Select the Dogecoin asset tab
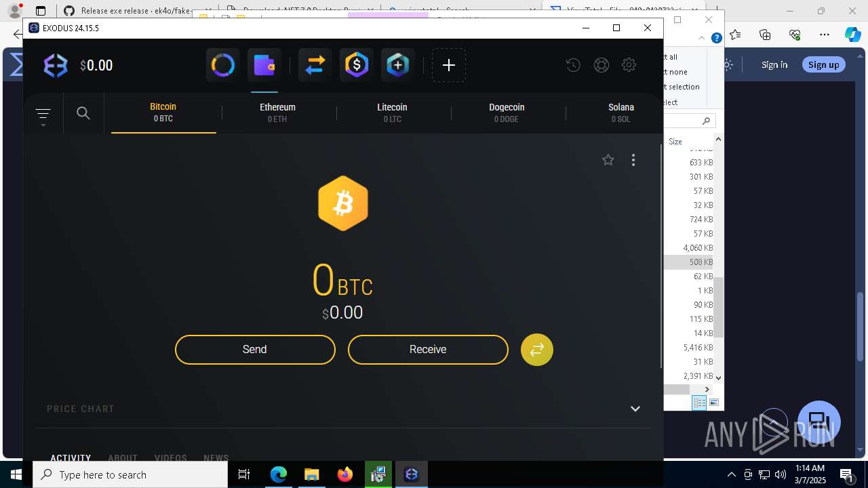 click(x=507, y=113)
